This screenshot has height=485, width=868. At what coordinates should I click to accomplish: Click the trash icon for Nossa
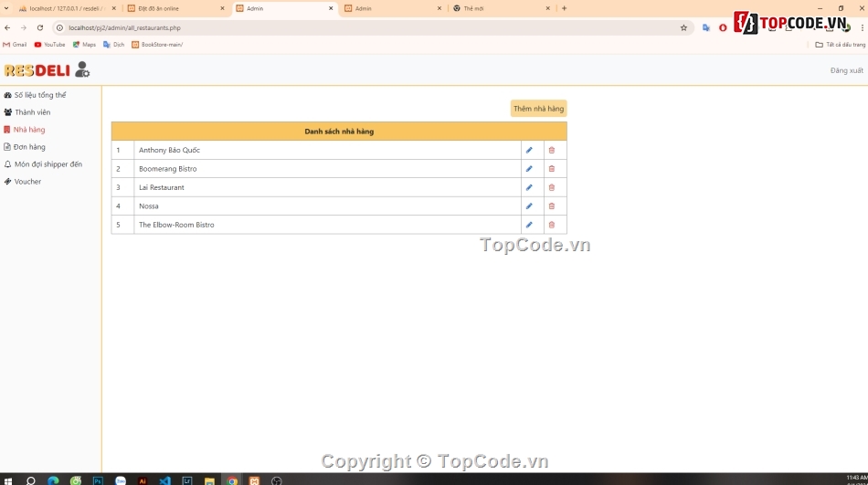[x=552, y=206]
